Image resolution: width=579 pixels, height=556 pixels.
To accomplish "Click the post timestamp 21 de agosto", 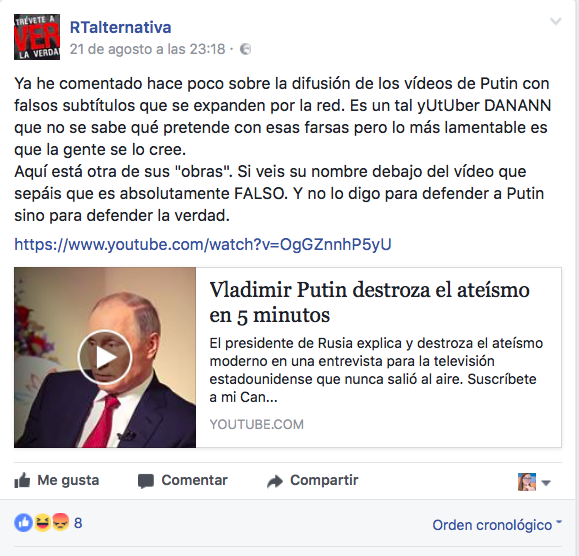I will (x=147, y=49).
